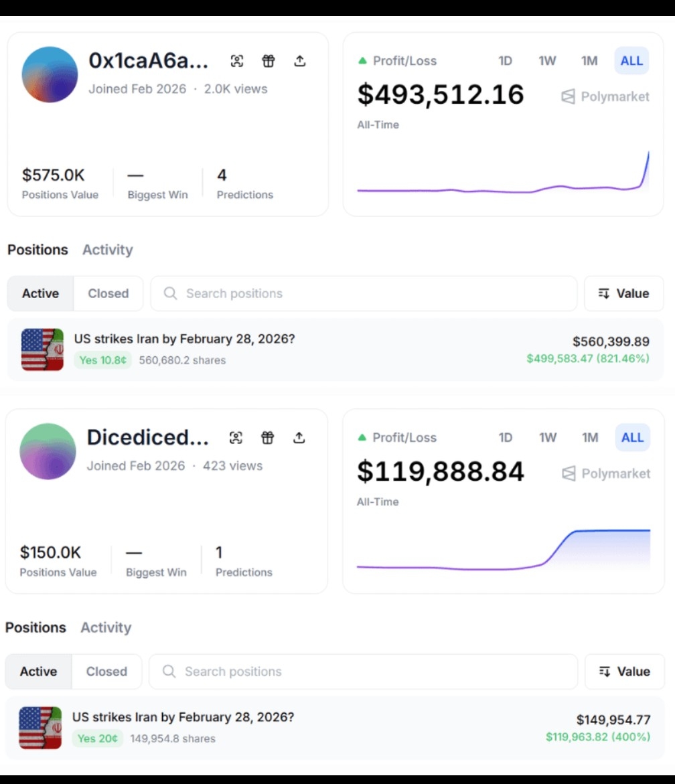Click the scan icon beside Dicediced username
The width and height of the screenshot is (675, 784).
(x=236, y=438)
